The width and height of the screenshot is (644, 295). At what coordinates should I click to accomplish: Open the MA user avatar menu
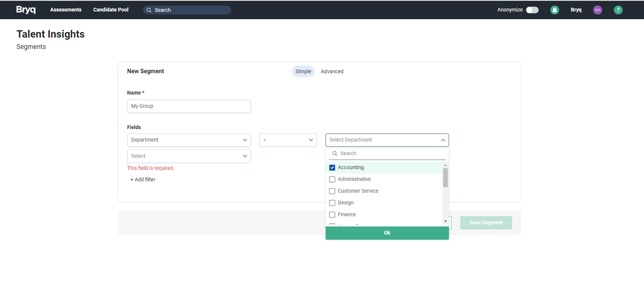point(597,10)
